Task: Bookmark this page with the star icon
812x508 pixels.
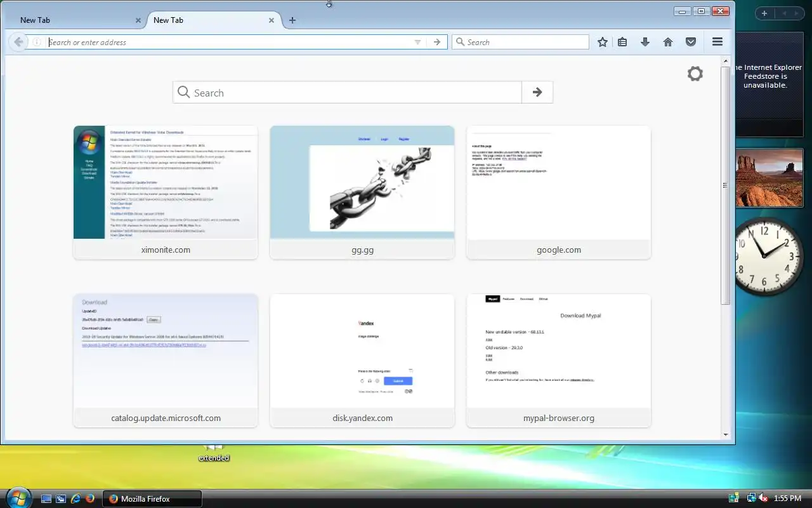Action: (x=603, y=42)
